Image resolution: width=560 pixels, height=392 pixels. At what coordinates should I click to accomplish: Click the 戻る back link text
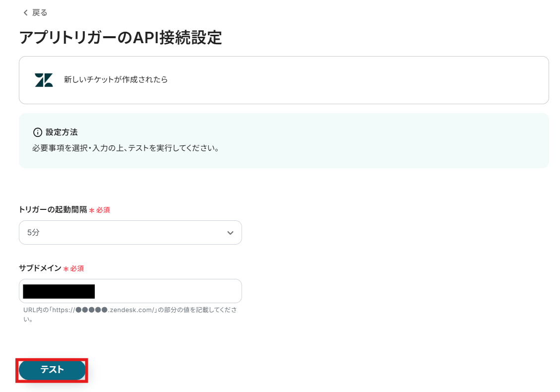40,13
